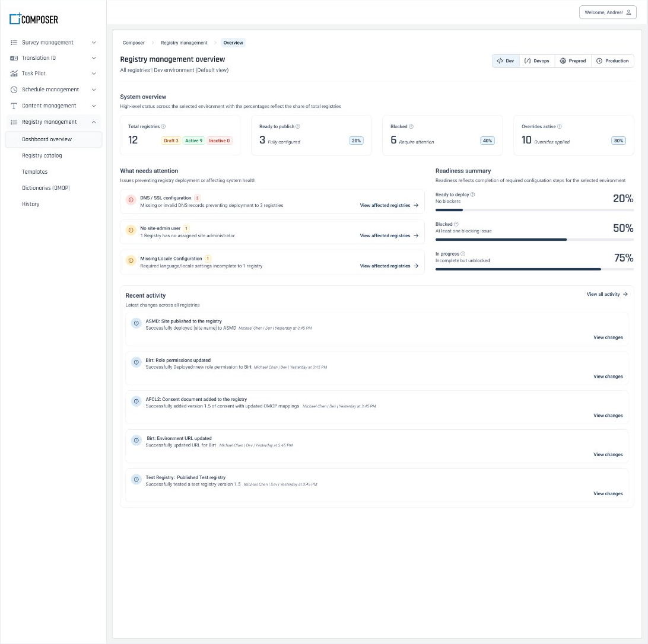This screenshot has width=648, height=644.
Task: View changes for ASMD Site published
Action: click(608, 337)
